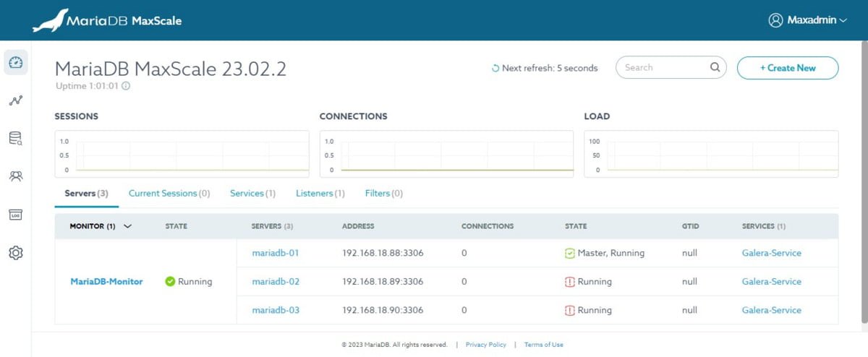Click address 192.168.18.88:3306
The width and height of the screenshot is (868, 357).
click(x=383, y=254)
